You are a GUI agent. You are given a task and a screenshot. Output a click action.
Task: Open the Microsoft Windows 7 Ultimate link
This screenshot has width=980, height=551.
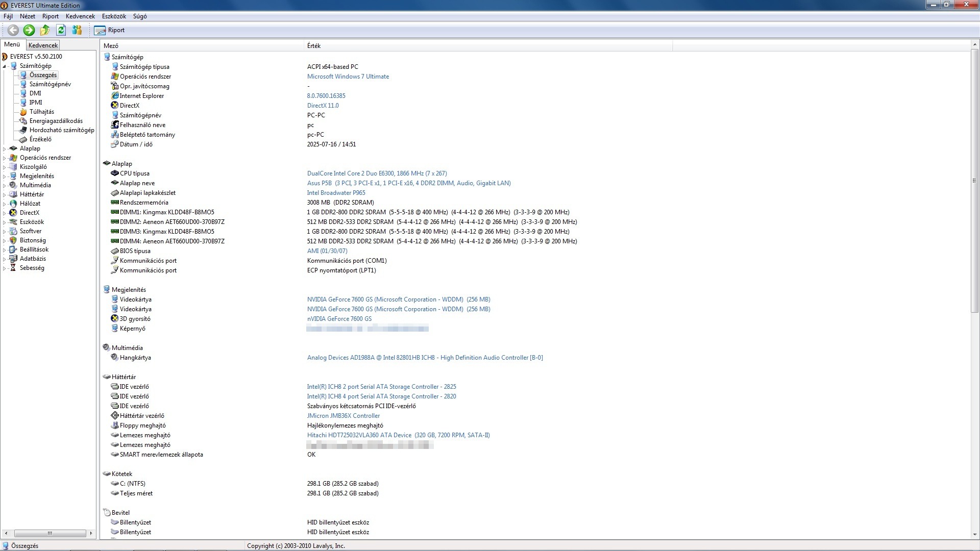click(x=348, y=77)
